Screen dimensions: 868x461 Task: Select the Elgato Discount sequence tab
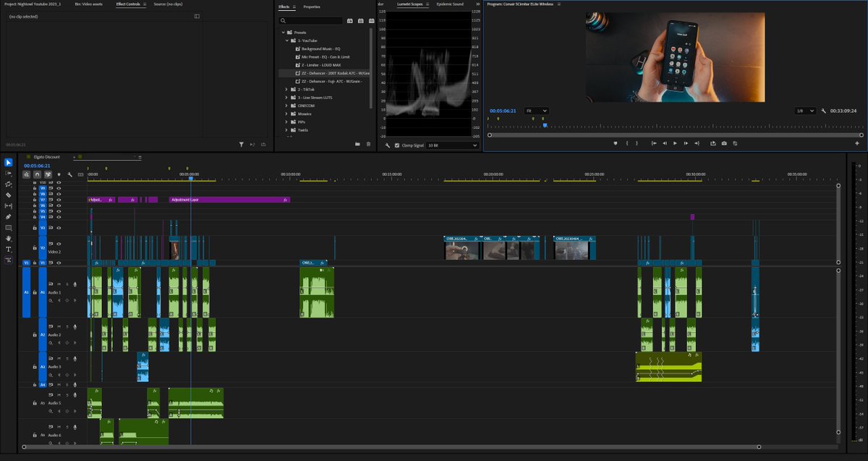click(46, 156)
